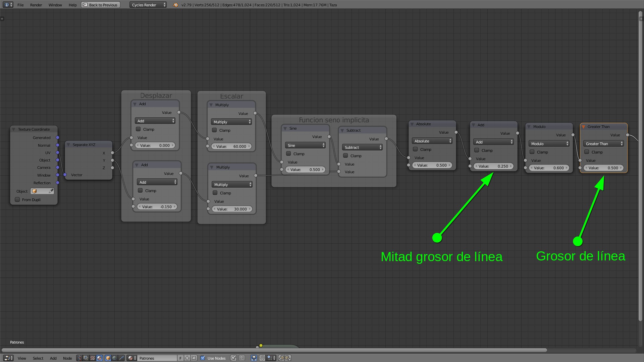Open the Info editor type selector
The width and height of the screenshot is (644, 362).
click(x=8, y=5)
